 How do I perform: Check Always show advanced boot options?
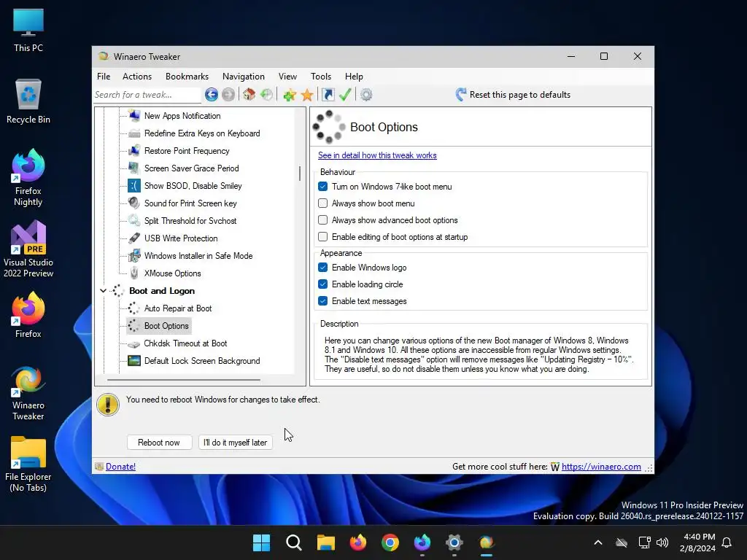[x=323, y=220]
